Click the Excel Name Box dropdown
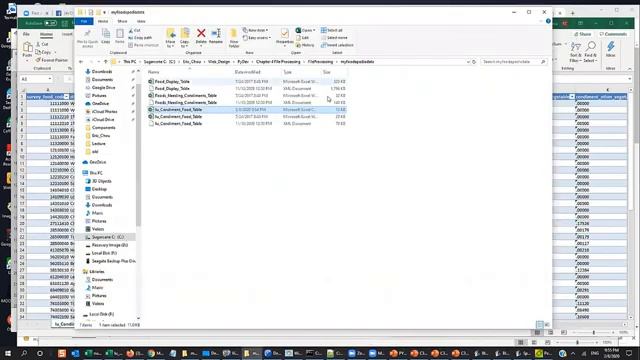Viewport: 640px width, 360px height. pyautogui.click(x=50, y=79)
